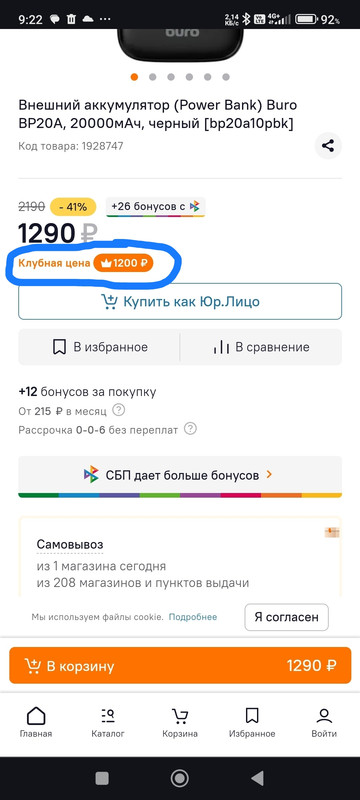This screenshot has width=360, height=800.
Task: Open the help icon beside Рассрочка 0-0-6
Action: coord(190,429)
